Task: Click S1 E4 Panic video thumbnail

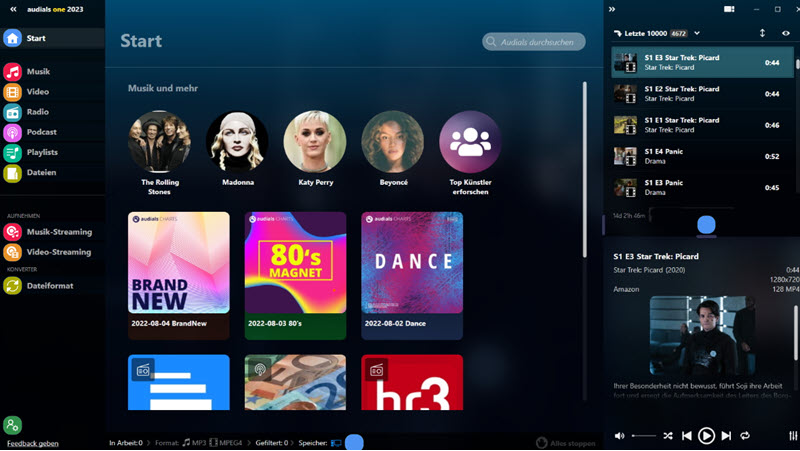Action: tap(626, 156)
